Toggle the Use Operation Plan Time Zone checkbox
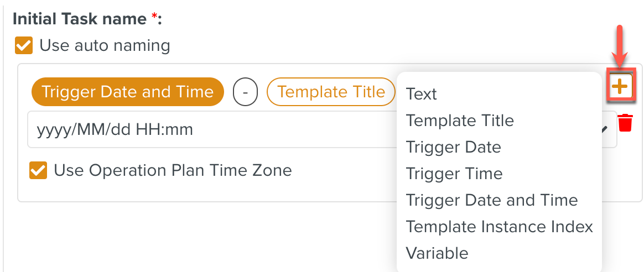The width and height of the screenshot is (644, 272). (x=38, y=170)
